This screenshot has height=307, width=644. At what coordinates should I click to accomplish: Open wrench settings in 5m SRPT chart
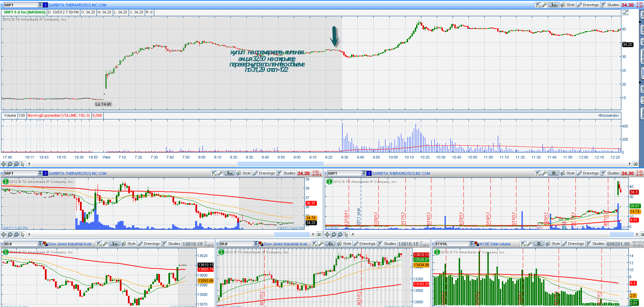[x=220, y=173]
